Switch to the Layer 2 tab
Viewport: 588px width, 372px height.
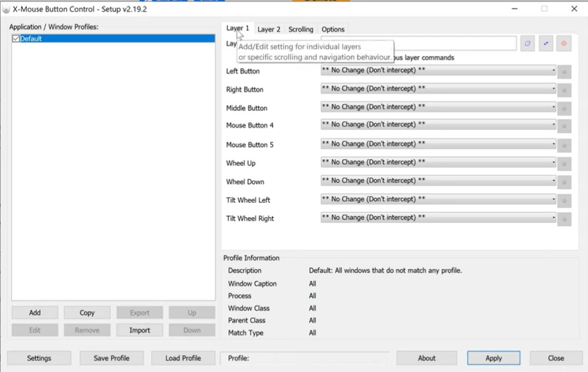tap(269, 29)
